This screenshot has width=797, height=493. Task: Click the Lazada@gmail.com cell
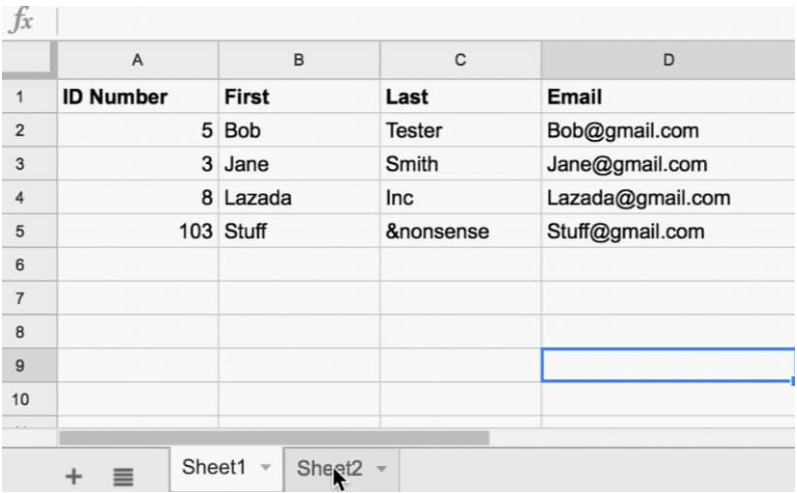tap(668, 198)
